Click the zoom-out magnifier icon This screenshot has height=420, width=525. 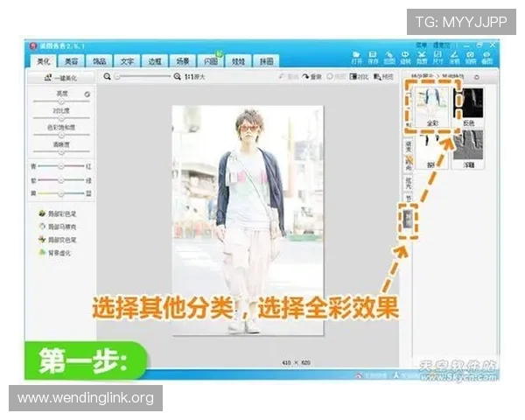click(107, 77)
